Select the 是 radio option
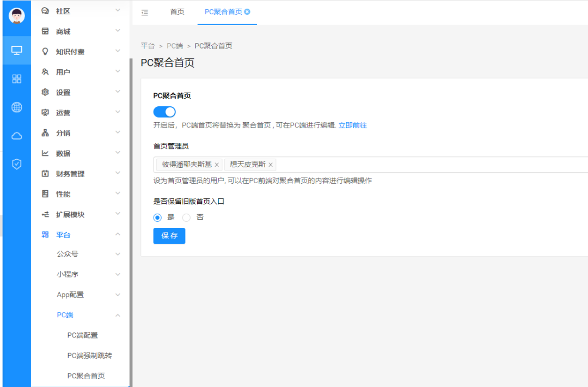Viewport: 588px width, 387px height. pos(157,217)
